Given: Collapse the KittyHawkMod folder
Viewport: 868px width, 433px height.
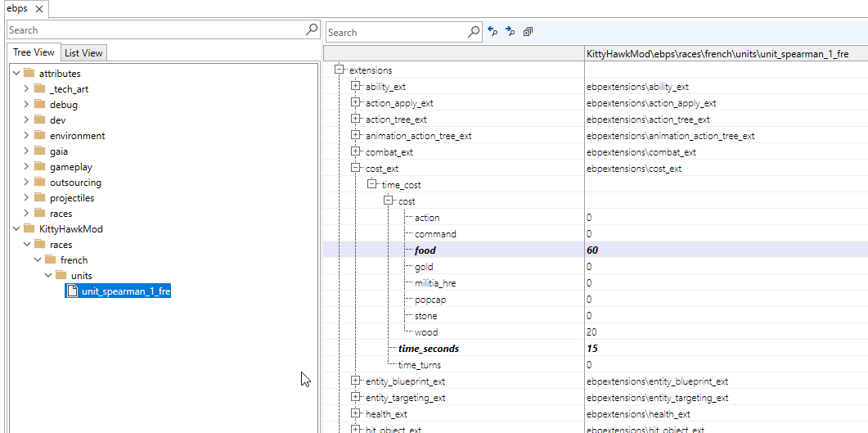Looking at the screenshot, I should 16,228.
